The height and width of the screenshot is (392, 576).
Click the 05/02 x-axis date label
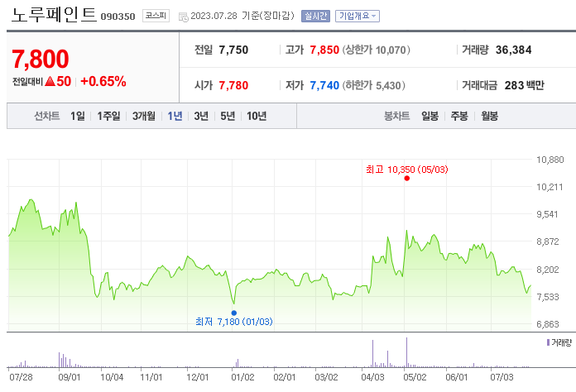tap(415, 377)
